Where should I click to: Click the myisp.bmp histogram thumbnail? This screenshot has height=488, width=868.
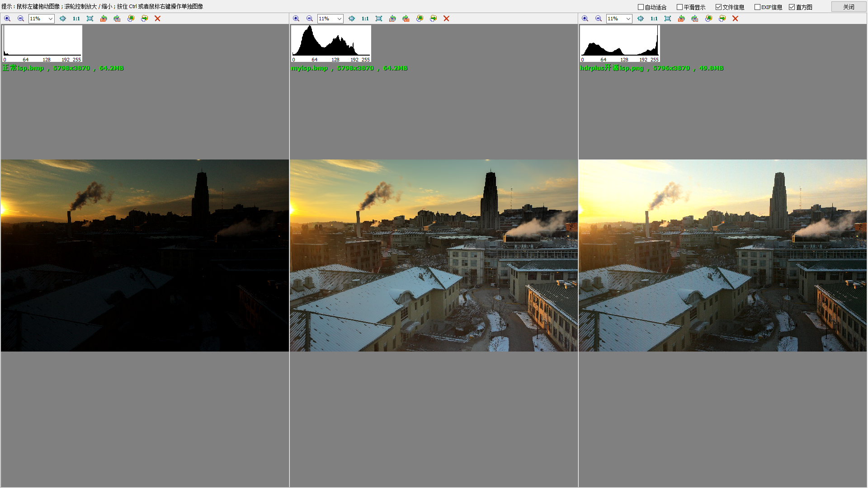330,43
